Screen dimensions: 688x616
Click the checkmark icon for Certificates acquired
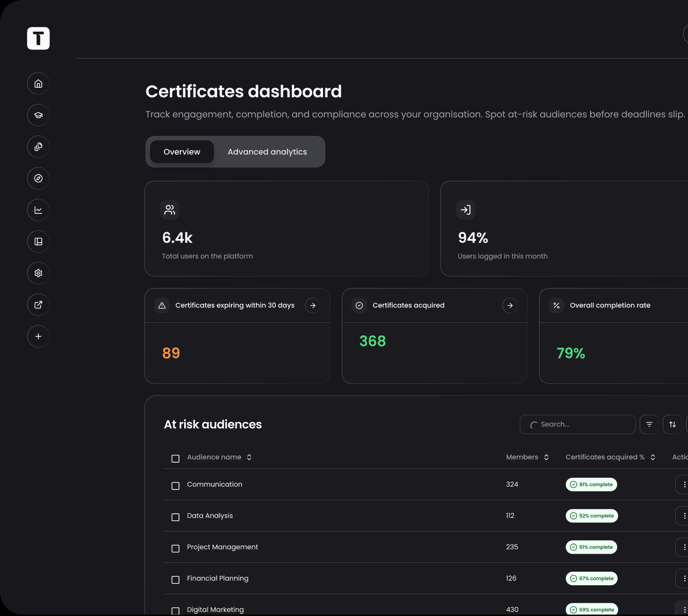pyautogui.click(x=359, y=305)
